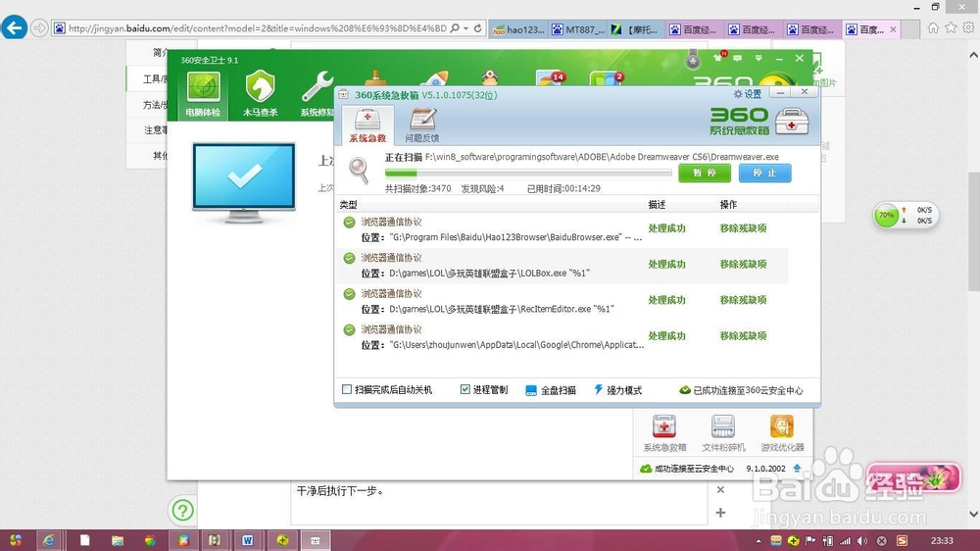Viewport: 980px width, 551px height.
Task: Remove the step with the X icon
Action: point(720,489)
